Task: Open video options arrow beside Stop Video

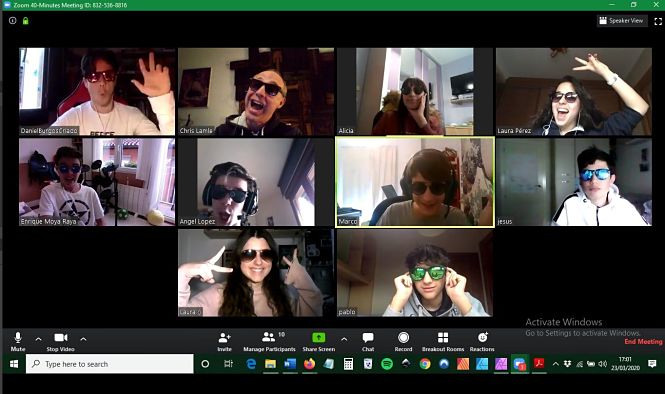Action: coord(84,339)
